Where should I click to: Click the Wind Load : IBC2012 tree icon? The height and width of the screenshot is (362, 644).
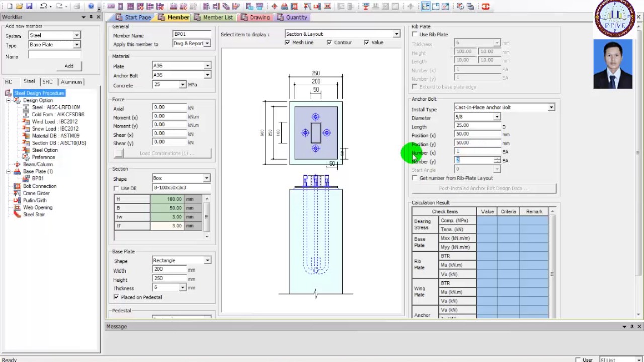[26, 121]
